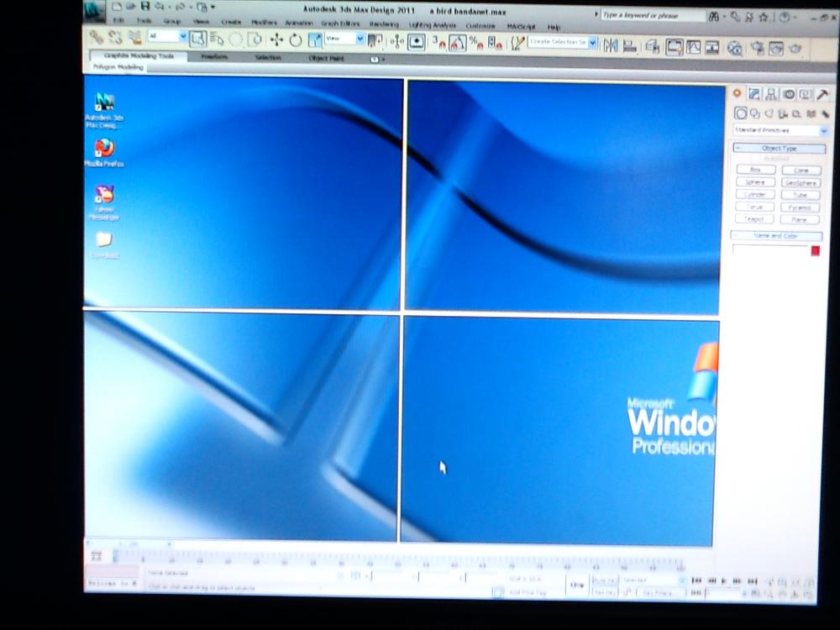Click the Select and Link tool
Viewport: 840px width, 630px height.
(97, 37)
